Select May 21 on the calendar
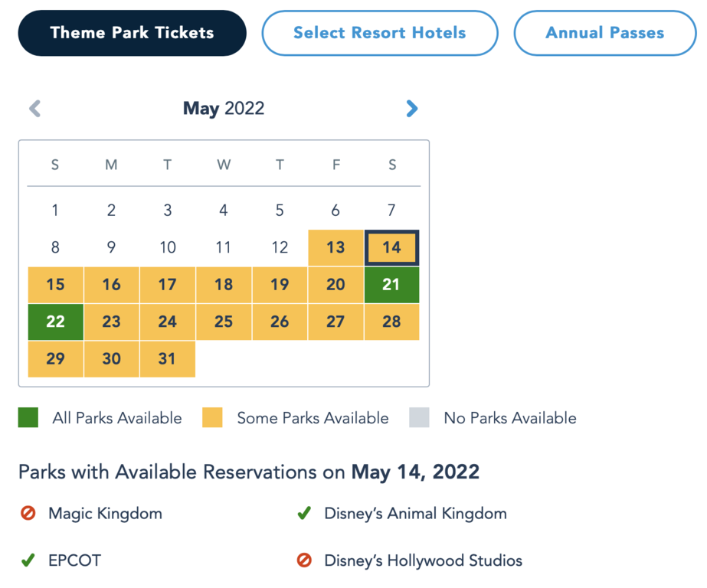Image resolution: width=707 pixels, height=588 pixels. [391, 285]
